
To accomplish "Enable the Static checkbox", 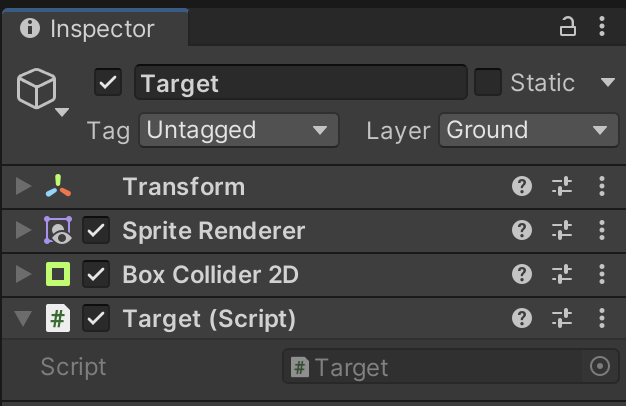I will pyautogui.click(x=488, y=83).
